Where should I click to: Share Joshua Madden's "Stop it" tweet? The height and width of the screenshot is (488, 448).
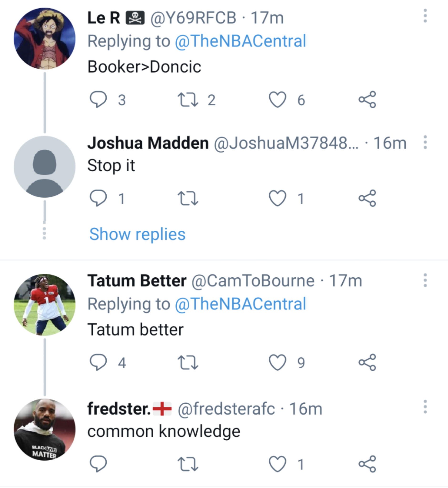[x=367, y=198]
